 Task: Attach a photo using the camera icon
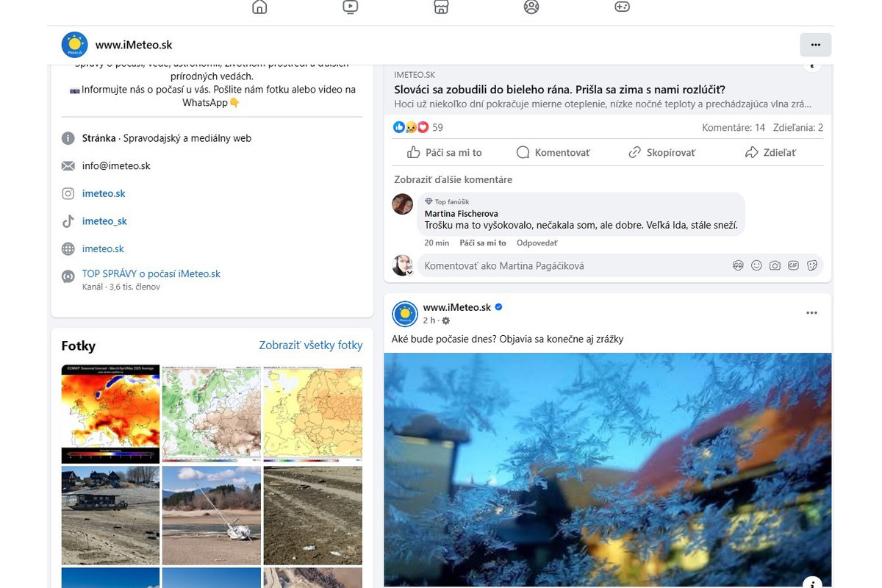(775, 265)
